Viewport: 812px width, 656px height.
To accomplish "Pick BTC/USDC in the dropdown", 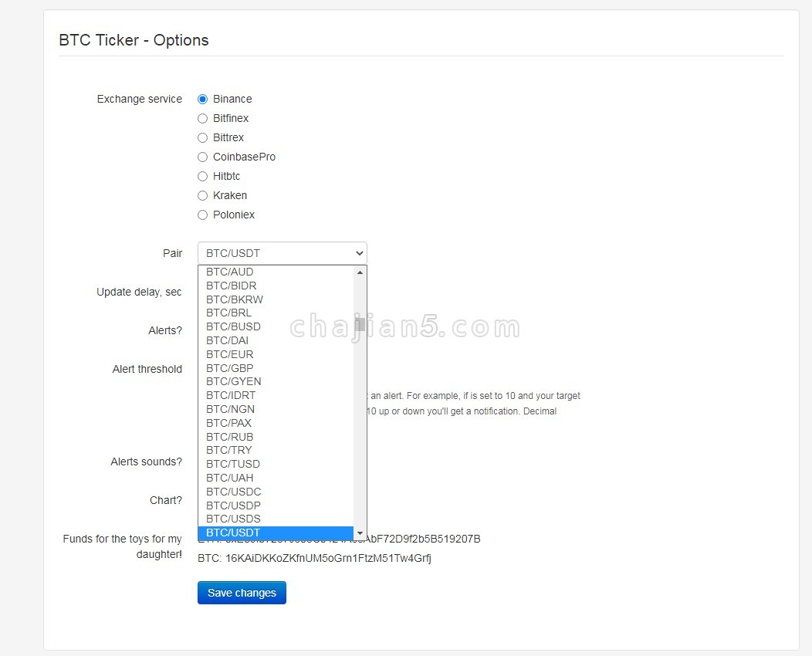I will [276, 492].
